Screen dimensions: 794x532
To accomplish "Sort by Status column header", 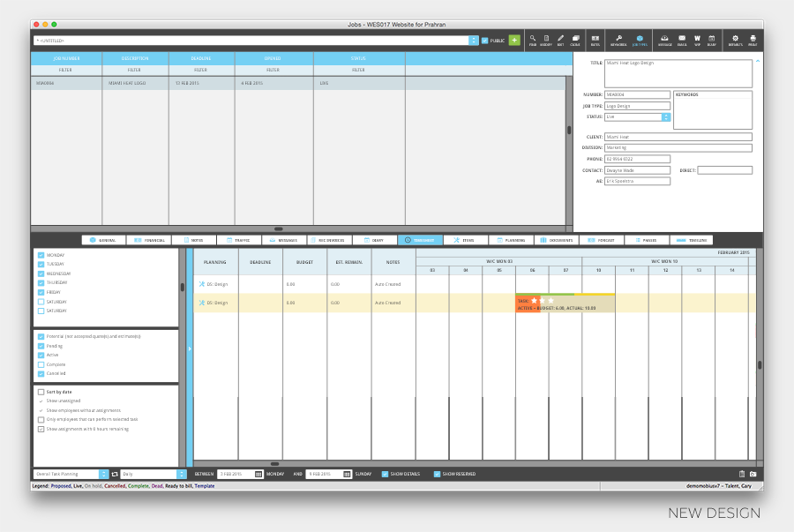I will 358,58.
